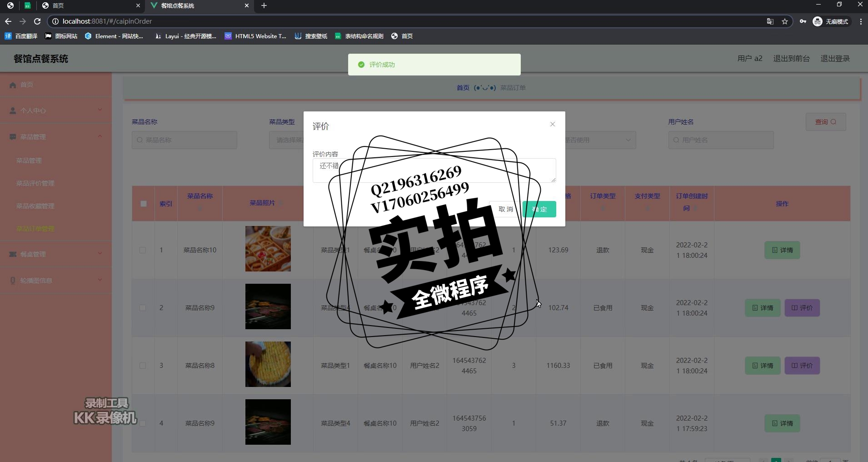The width and height of the screenshot is (868, 462).
Task: Click 退出登录 in the header
Action: point(835,59)
